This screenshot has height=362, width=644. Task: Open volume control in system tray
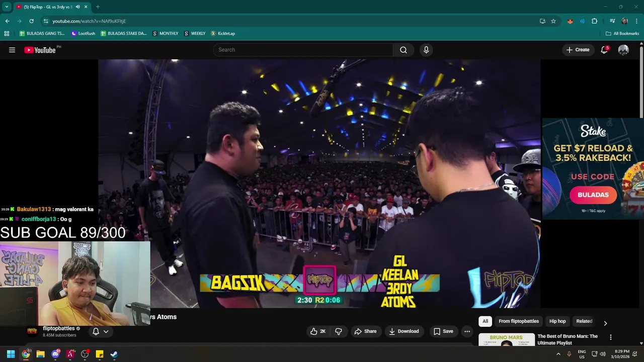pos(603,354)
